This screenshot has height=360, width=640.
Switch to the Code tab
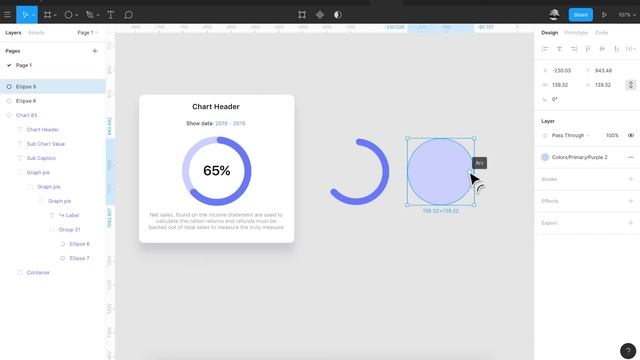601,33
